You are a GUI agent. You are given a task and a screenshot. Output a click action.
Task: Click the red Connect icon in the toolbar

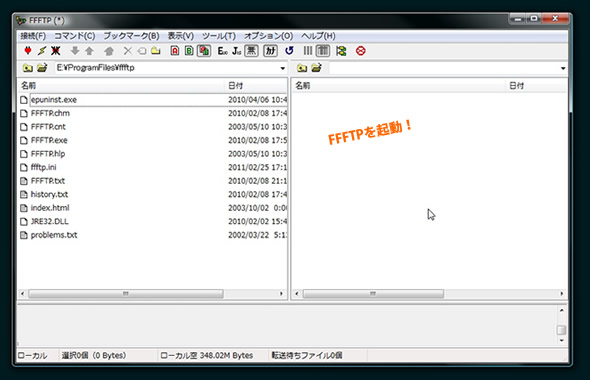click(28, 50)
